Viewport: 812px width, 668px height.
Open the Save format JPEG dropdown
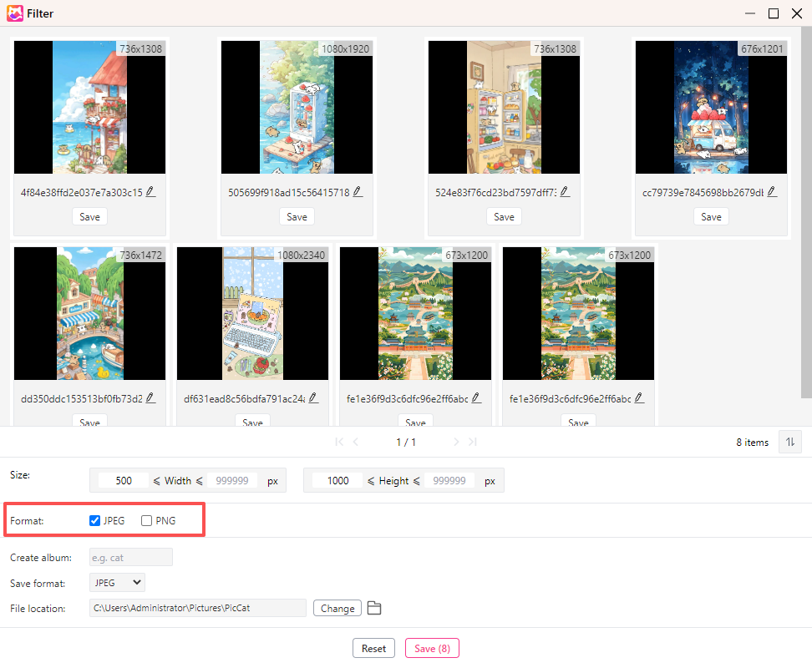[117, 583]
